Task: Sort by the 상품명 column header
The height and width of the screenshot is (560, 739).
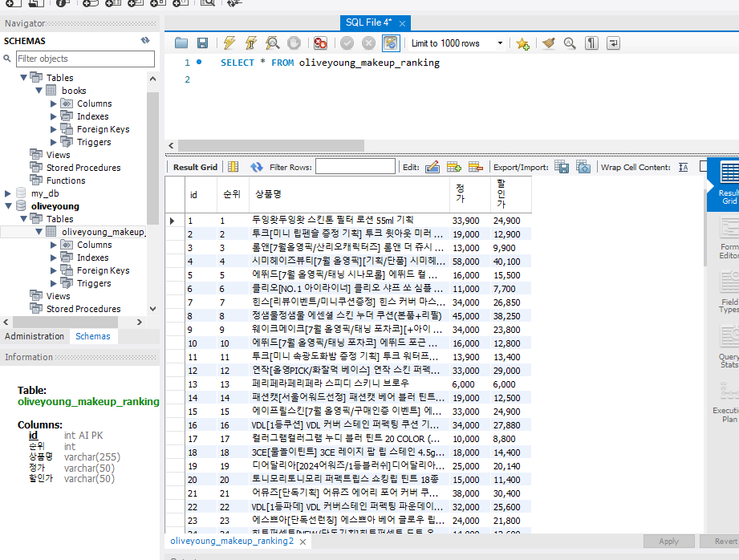Action: coord(350,194)
